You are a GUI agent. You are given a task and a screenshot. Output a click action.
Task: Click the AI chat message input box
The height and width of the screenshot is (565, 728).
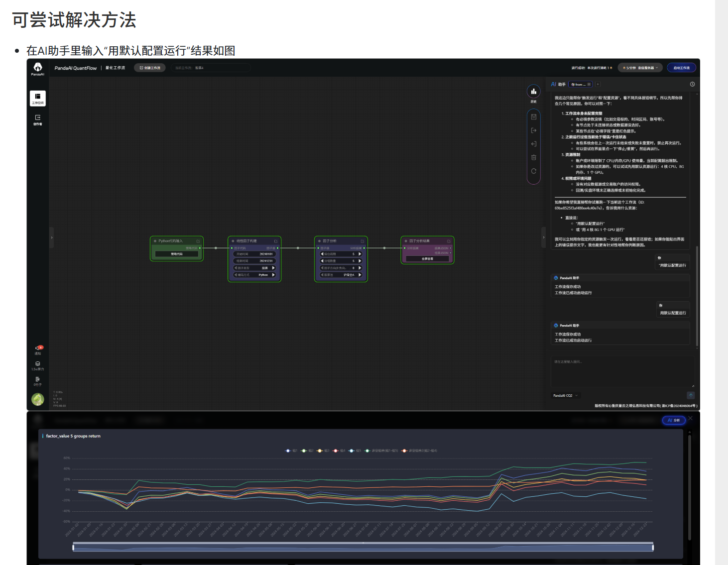(622, 372)
